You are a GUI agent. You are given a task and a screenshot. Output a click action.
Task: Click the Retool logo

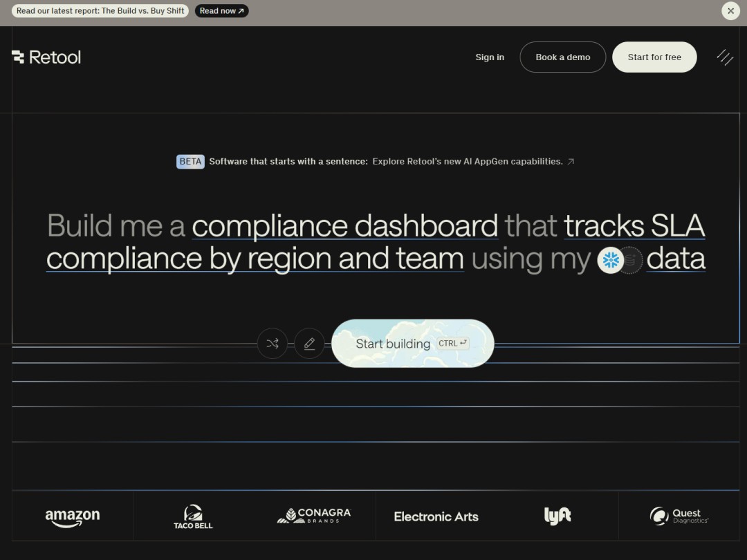click(46, 57)
